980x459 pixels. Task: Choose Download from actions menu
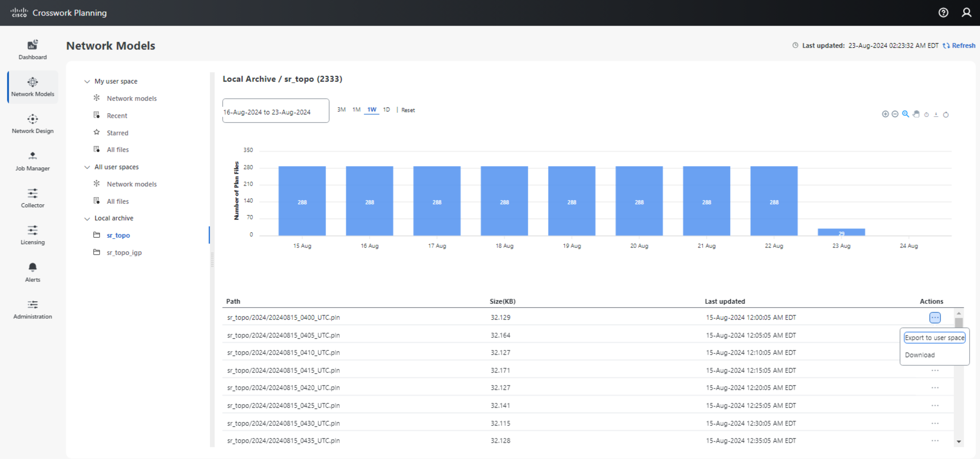pos(920,355)
